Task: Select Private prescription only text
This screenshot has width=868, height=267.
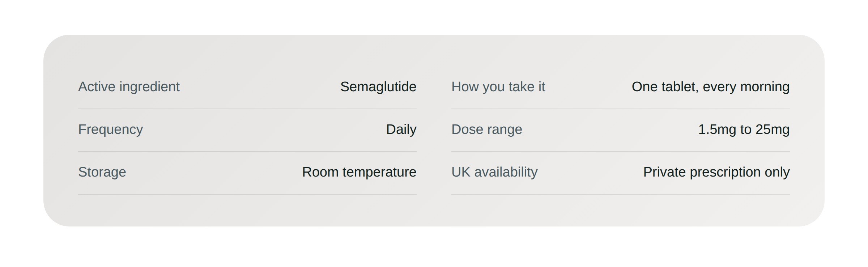Action: [x=716, y=172]
